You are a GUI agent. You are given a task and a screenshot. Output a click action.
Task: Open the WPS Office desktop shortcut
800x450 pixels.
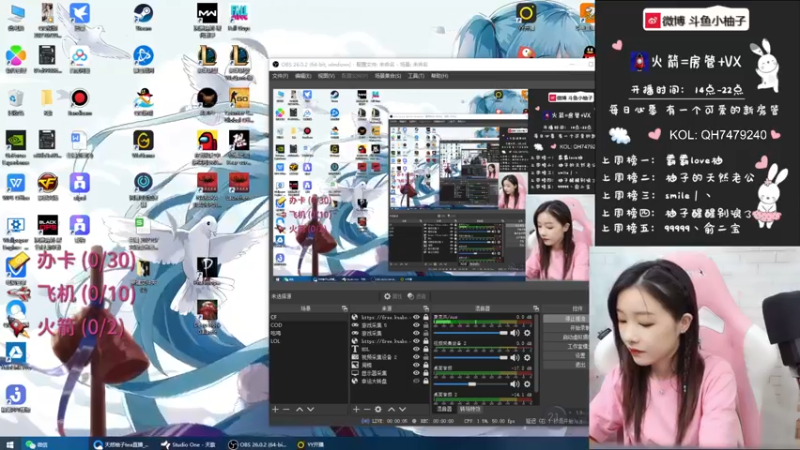click(16, 187)
